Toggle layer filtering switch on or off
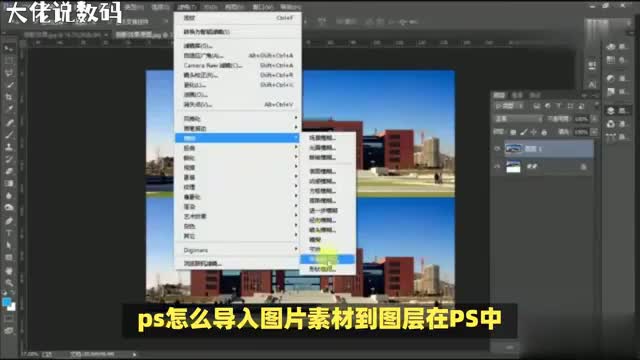Viewport: 640px width, 360px height. (596, 106)
